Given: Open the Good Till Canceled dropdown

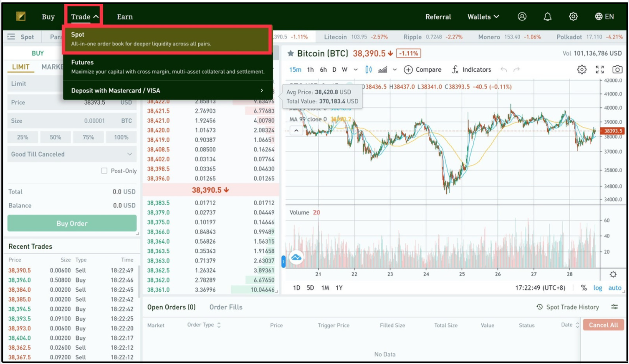Looking at the screenshot, I should pos(72,154).
